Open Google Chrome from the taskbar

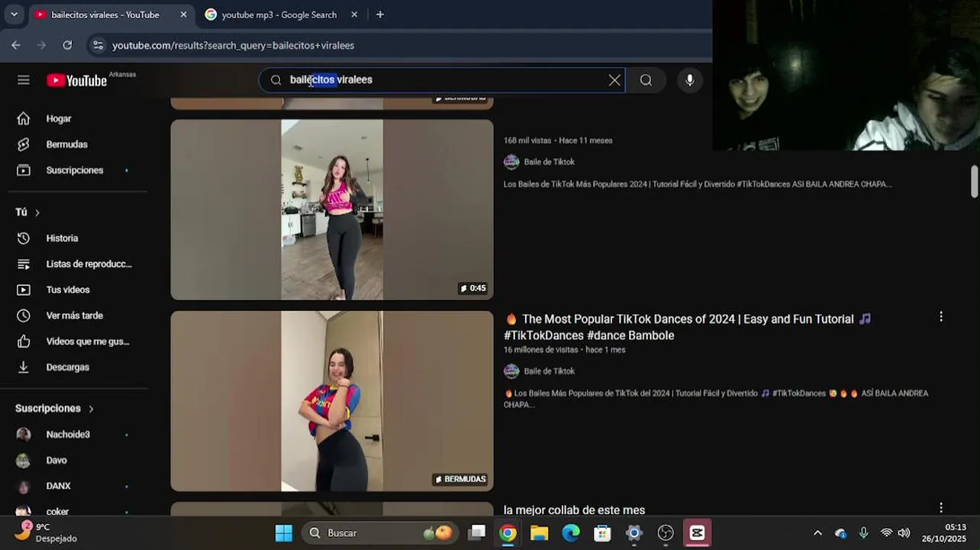(508, 533)
